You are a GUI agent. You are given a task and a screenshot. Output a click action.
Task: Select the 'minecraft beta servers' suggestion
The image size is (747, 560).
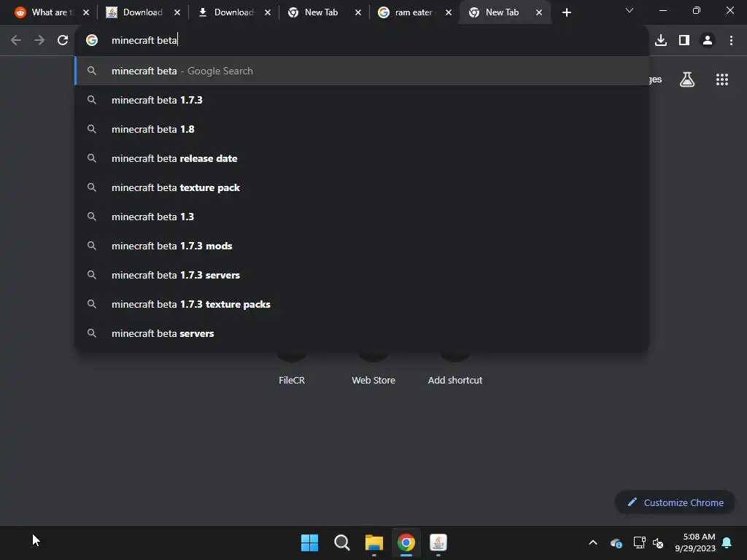click(x=362, y=333)
